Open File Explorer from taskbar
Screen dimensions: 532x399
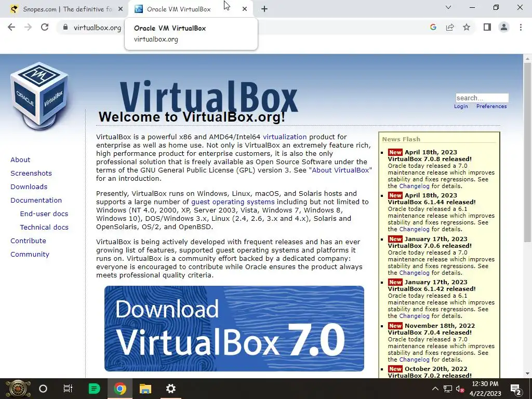145,389
